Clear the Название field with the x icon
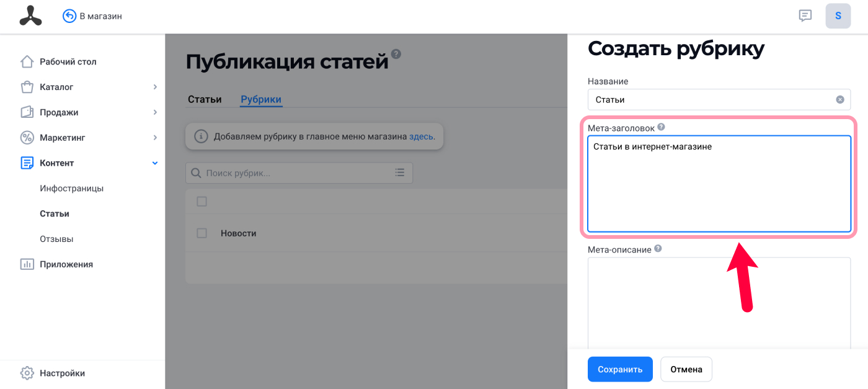This screenshot has width=868, height=389. coord(840,99)
